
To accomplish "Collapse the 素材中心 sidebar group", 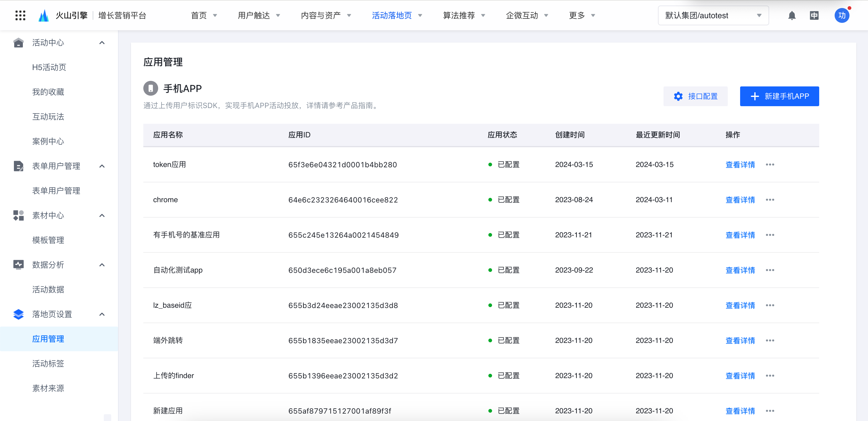I will (x=102, y=215).
